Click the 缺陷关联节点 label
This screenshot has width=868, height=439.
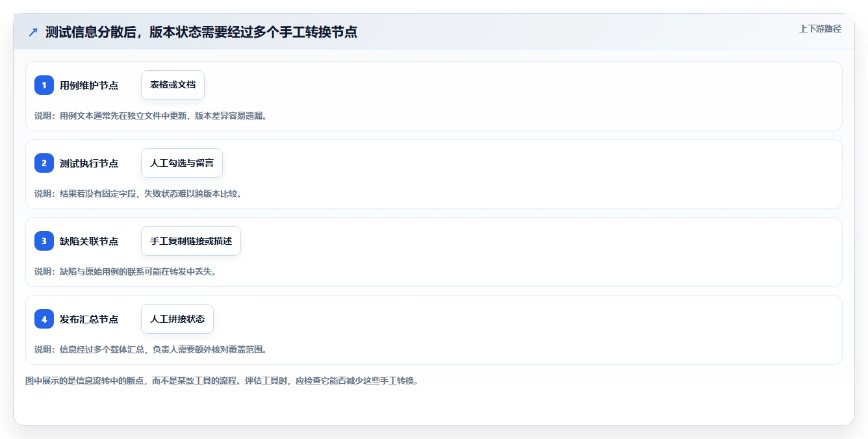point(89,241)
